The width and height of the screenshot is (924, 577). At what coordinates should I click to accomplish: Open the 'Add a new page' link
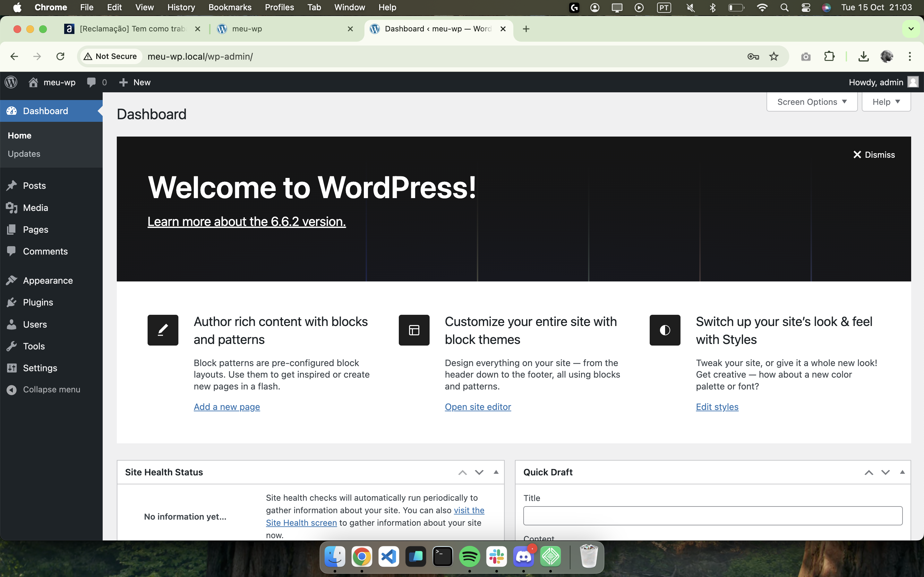click(x=227, y=407)
